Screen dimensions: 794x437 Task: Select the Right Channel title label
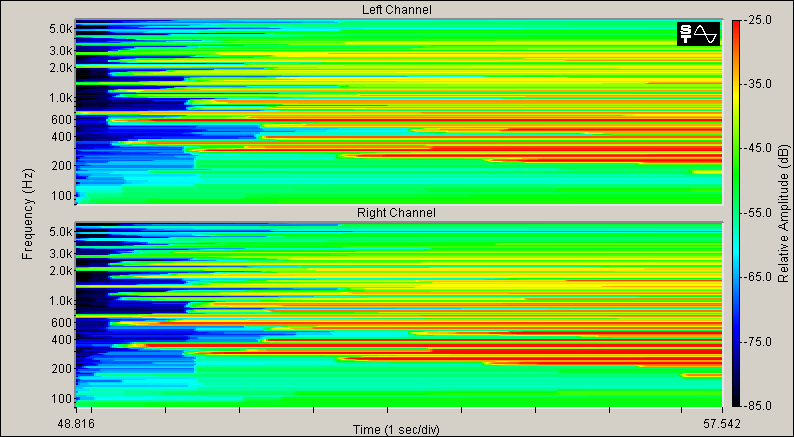pyautogui.click(x=397, y=213)
